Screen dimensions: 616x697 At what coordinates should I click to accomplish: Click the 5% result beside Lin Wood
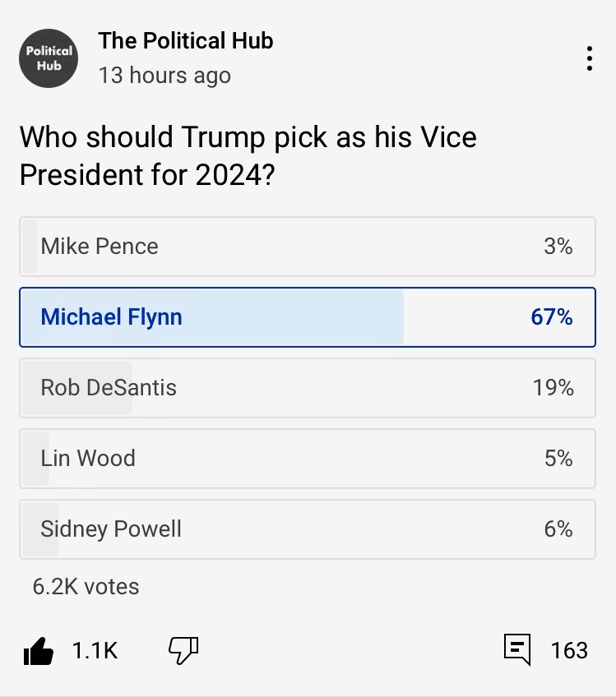point(558,458)
